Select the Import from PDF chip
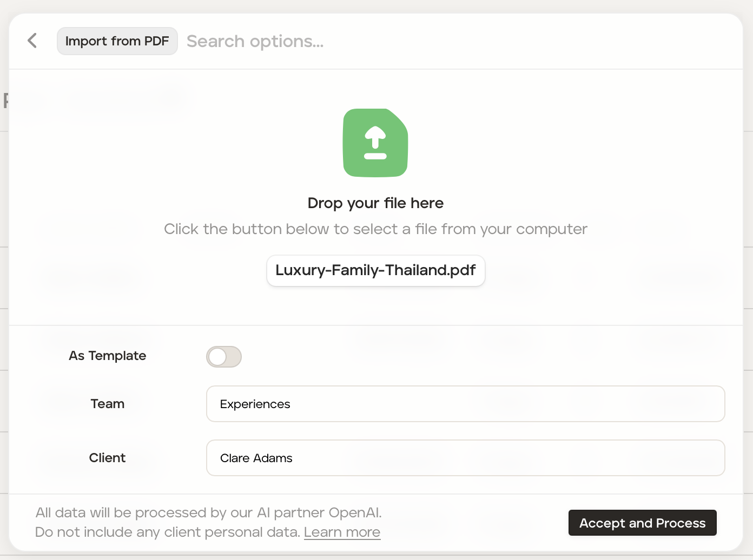Screen dimensions: 753x560 (x=117, y=41)
